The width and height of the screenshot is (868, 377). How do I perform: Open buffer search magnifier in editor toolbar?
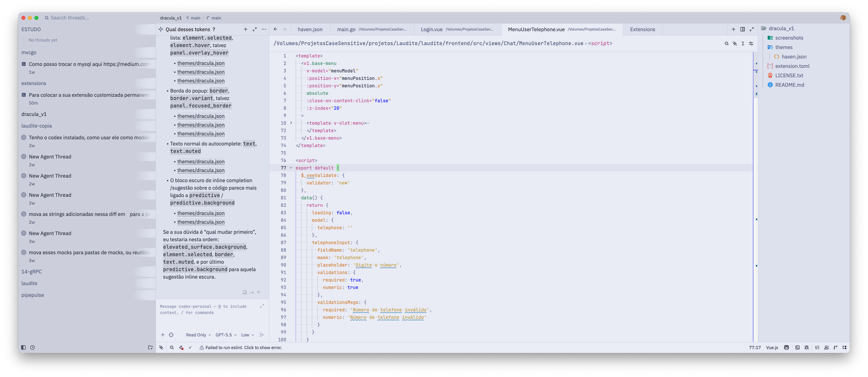(x=726, y=44)
